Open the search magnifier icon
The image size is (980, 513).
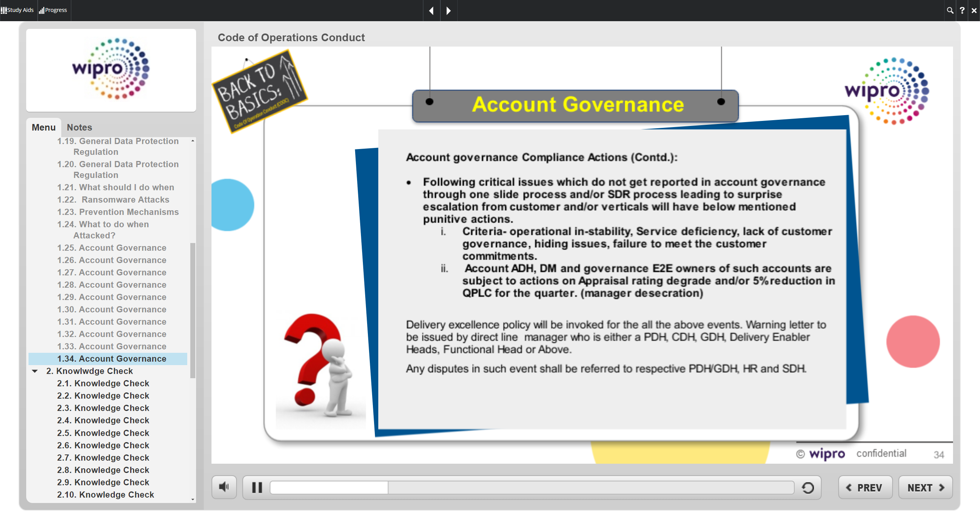point(950,10)
